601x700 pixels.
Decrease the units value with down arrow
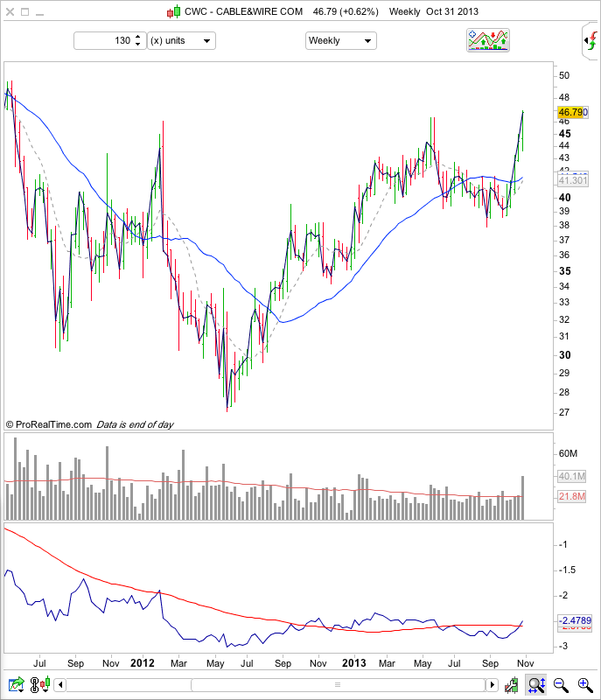(x=138, y=45)
